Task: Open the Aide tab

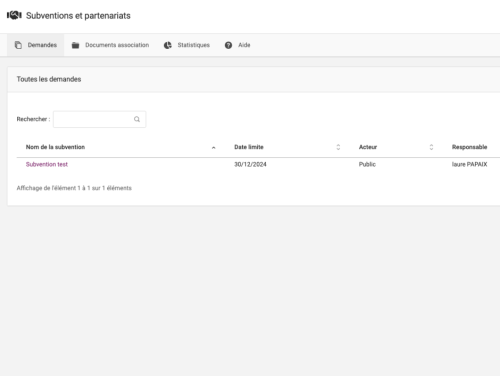Action: coord(237,45)
